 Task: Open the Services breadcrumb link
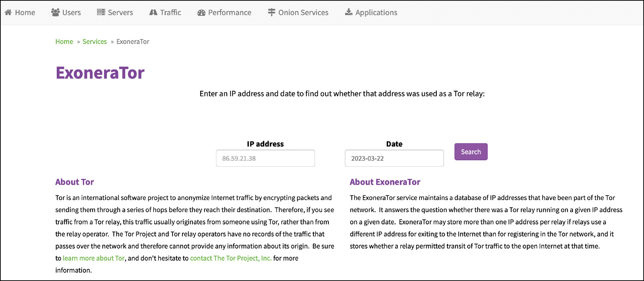coord(95,42)
